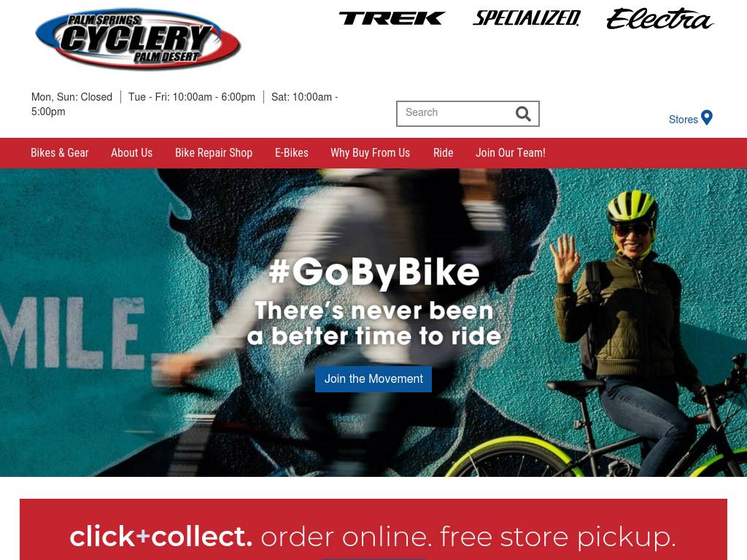Go to the Ride menu item

coord(443,153)
